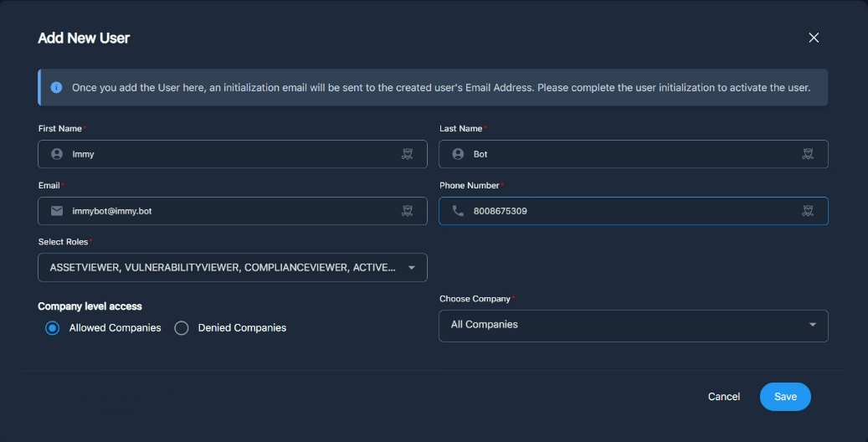Click the blue info icon in the banner

56,87
